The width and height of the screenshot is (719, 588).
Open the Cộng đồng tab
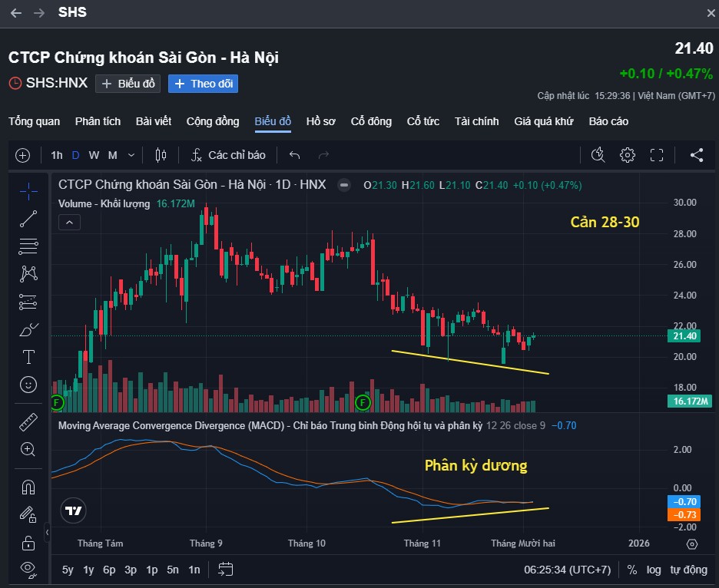click(x=213, y=121)
